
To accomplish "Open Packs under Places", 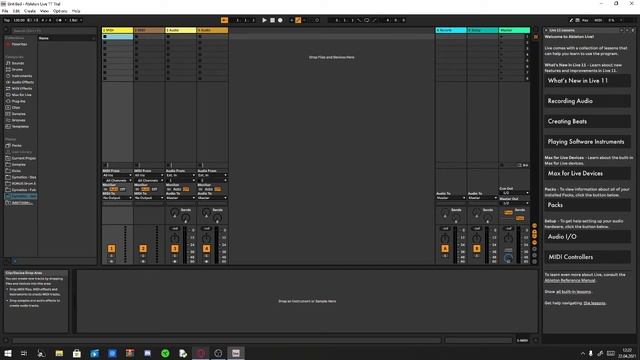I will 16,145.
